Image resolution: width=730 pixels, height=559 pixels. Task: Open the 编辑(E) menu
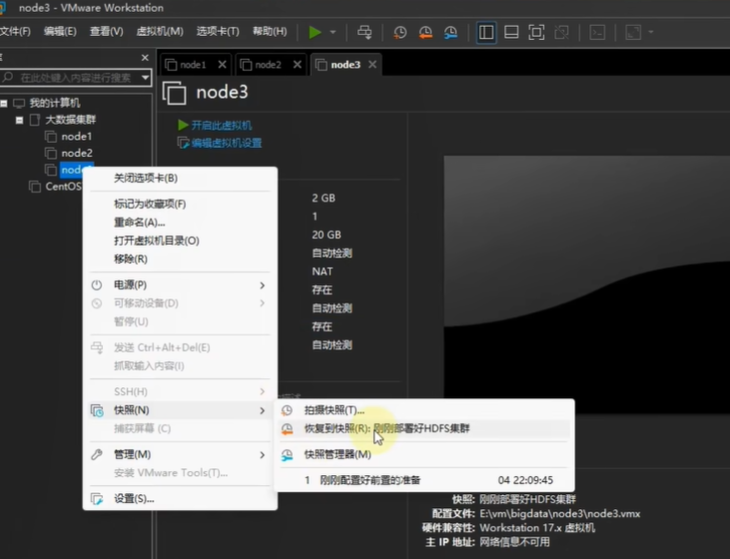pos(60,31)
